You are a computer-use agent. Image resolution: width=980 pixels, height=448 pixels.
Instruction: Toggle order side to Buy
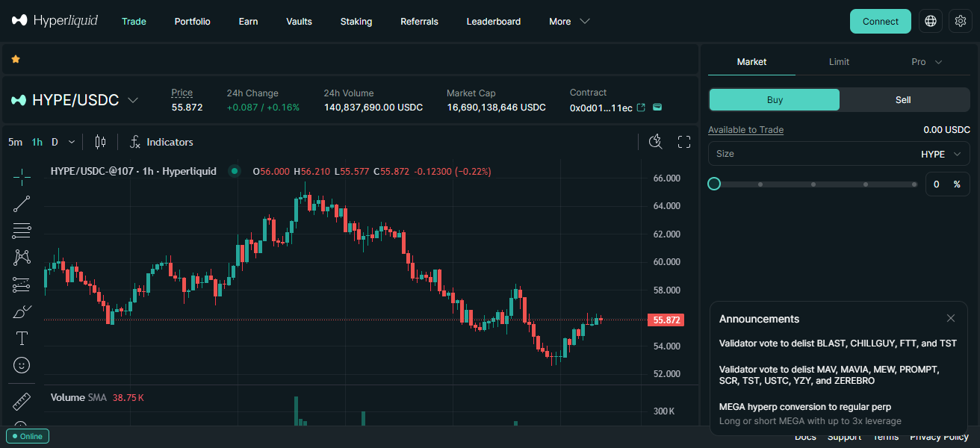pos(775,100)
